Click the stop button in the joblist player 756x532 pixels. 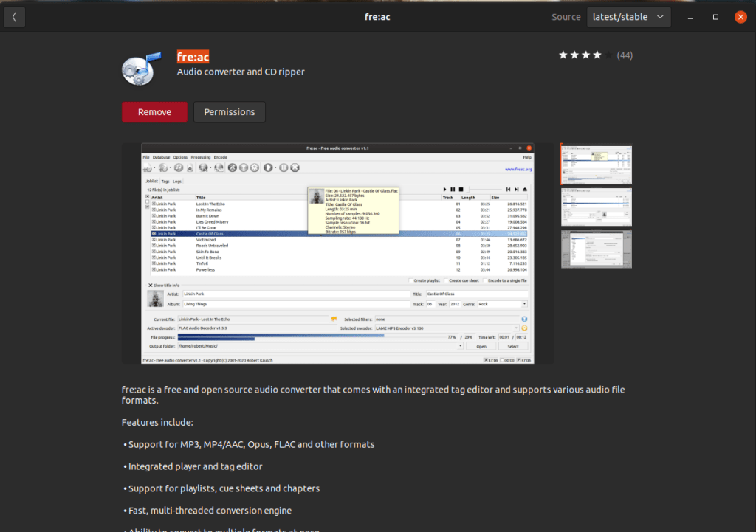coord(461,190)
